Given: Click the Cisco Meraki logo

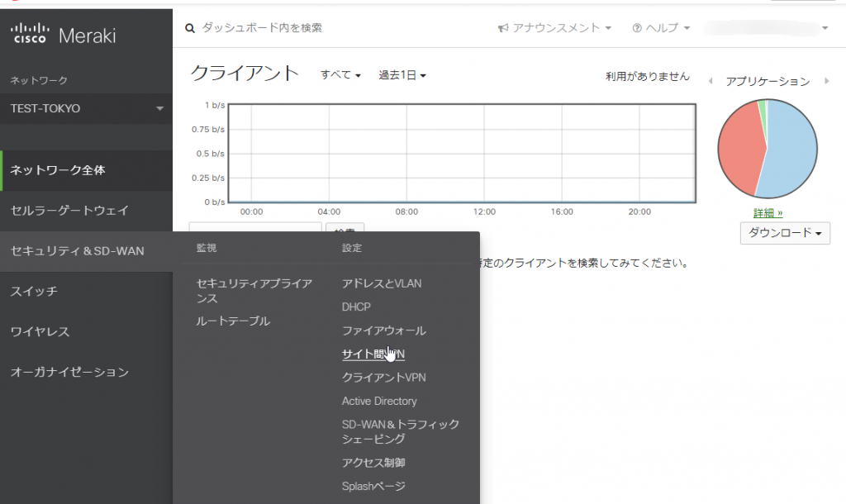Looking at the screenshot, I should coord(63,35).
